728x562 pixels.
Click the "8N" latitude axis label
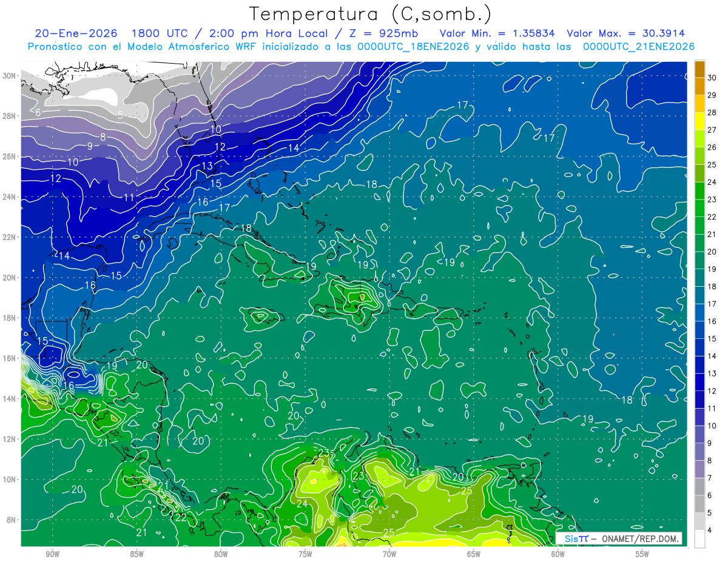[x=12, y=520]
